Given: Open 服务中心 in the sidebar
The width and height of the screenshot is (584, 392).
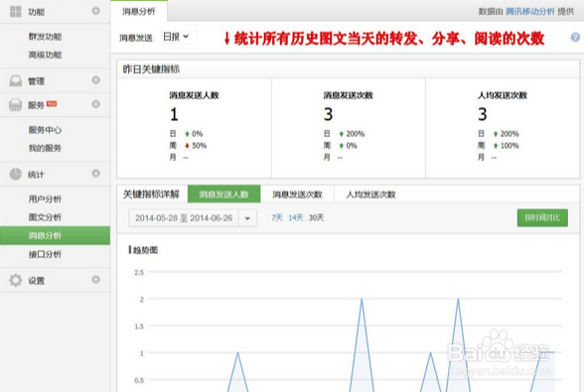Looking at the screenshot, I should [45, 130].
